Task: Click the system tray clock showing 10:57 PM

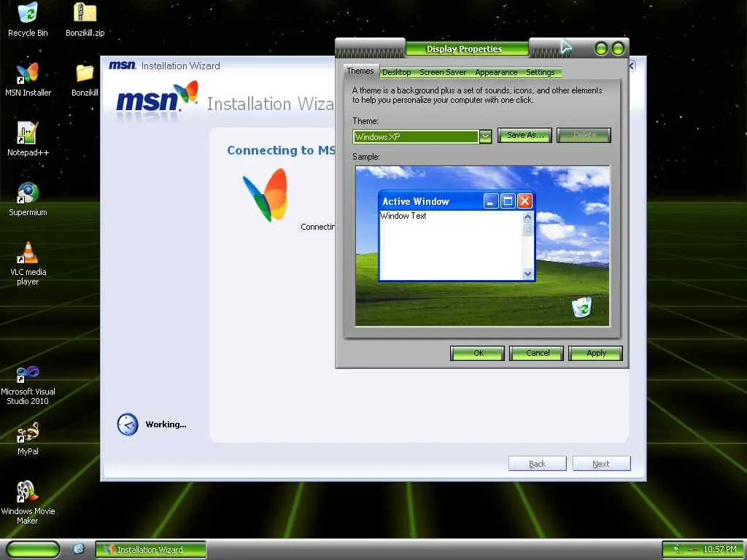Action: coord(720,550)
